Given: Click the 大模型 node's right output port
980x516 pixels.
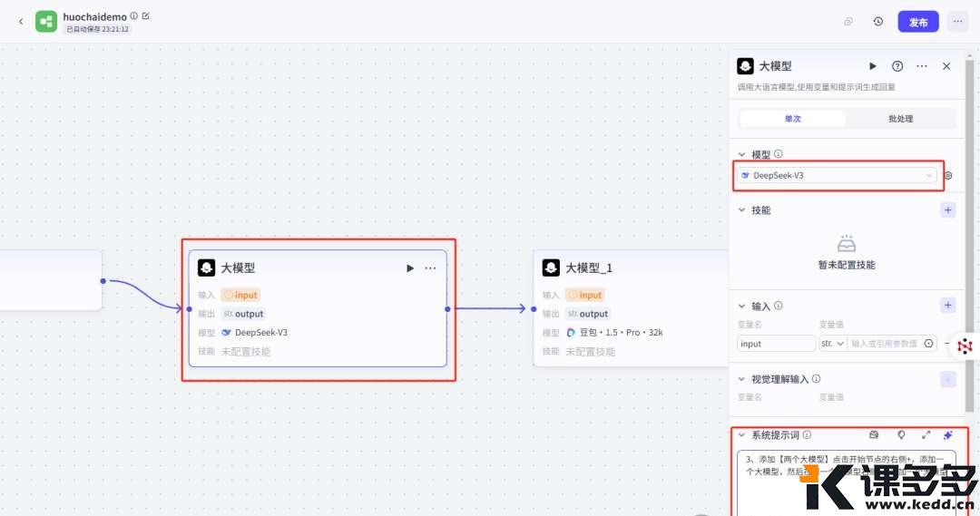Looking at the screenshot, I should click(x=447, y=308).
